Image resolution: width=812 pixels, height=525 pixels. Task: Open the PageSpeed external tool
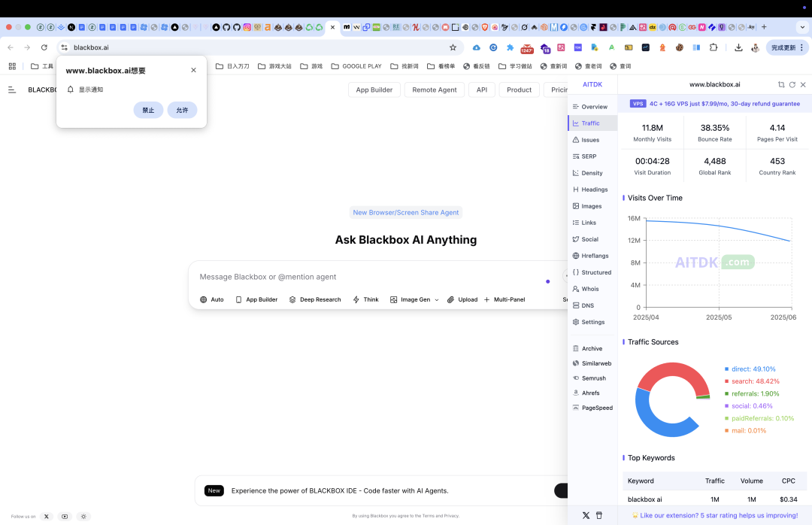[x=592, y=408]
